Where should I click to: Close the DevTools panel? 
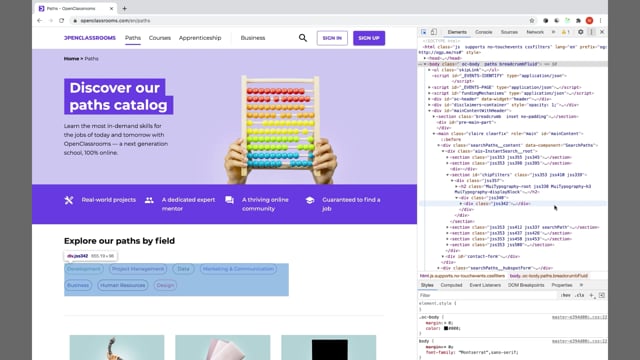(602, 32)
